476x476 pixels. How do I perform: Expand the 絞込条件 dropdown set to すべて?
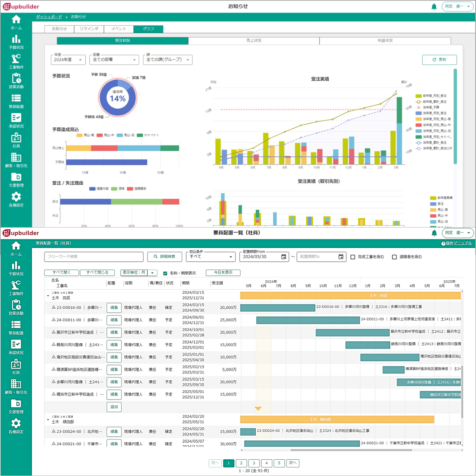click(x=210, y=257)
